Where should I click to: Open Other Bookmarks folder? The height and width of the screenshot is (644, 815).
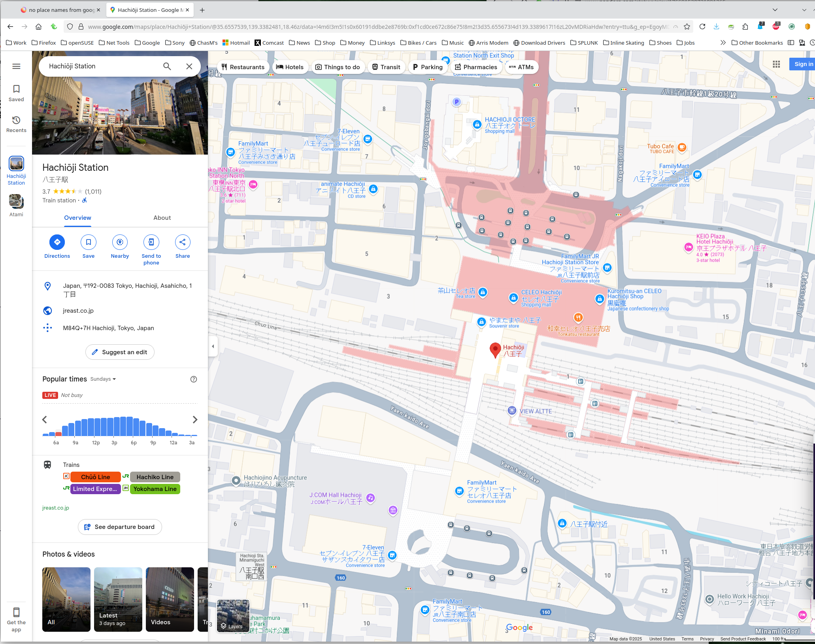[757, 43]
